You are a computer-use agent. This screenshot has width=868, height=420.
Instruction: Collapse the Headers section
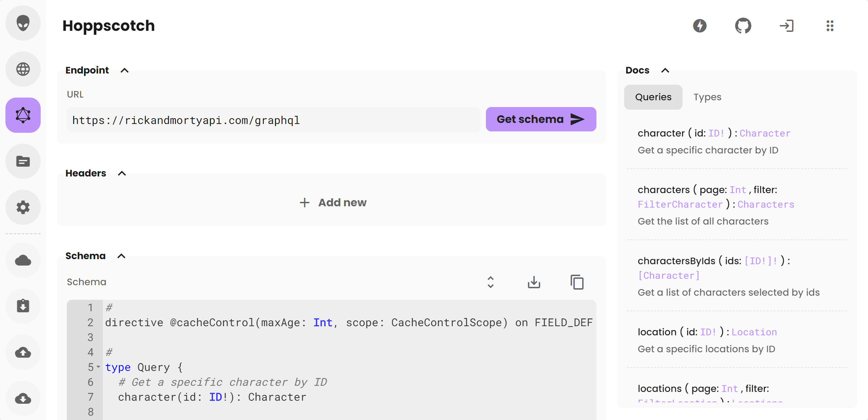tap(122, 173)
